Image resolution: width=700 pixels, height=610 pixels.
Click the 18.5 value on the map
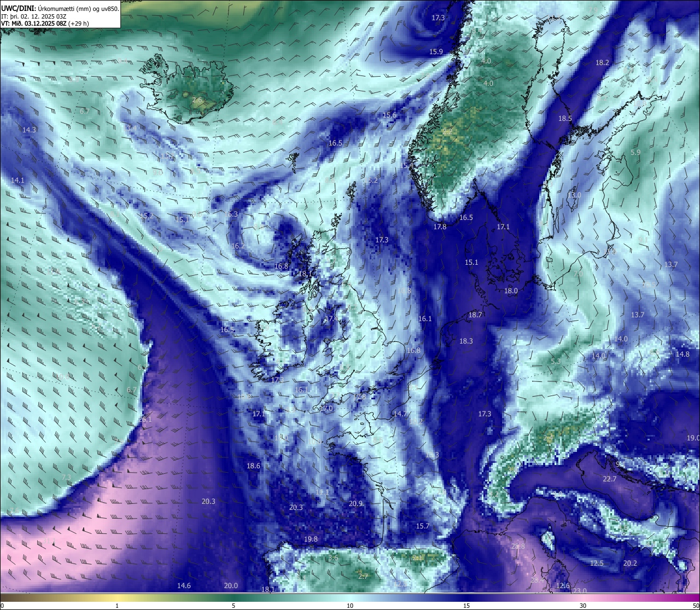click(565, 119)
